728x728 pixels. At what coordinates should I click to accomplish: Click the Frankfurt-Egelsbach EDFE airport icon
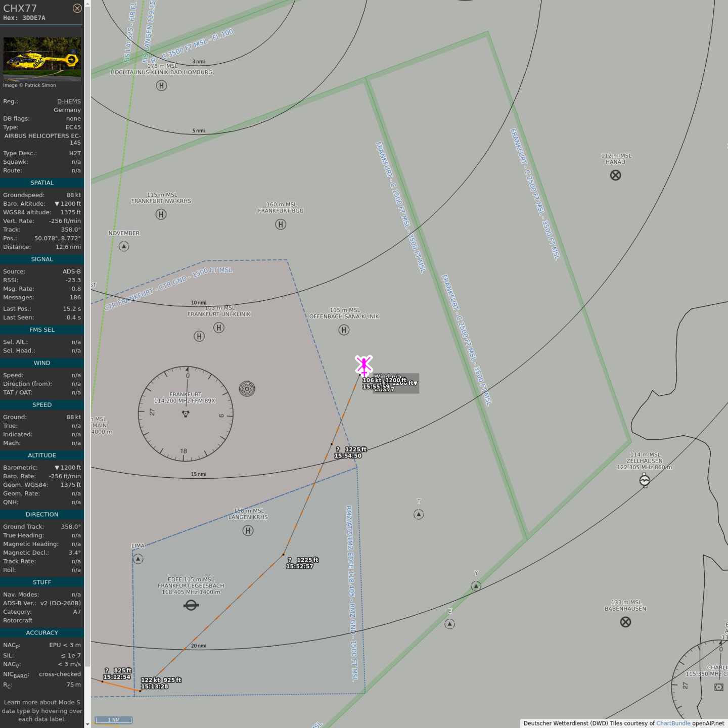tap(191, 605)
